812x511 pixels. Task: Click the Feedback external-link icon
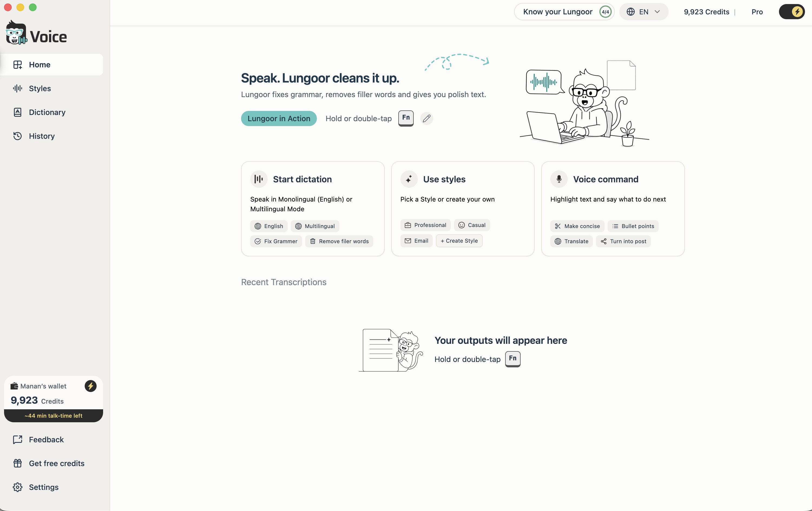18,440
